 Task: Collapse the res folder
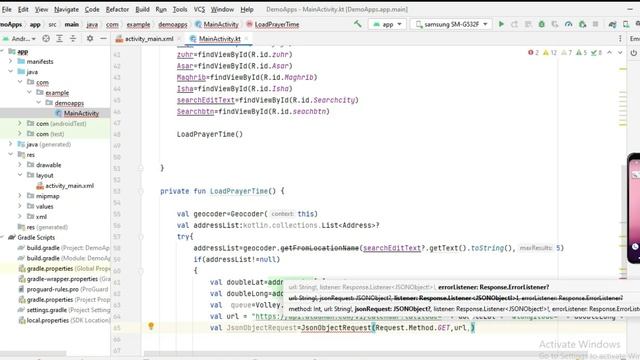(x=11, y=154)
